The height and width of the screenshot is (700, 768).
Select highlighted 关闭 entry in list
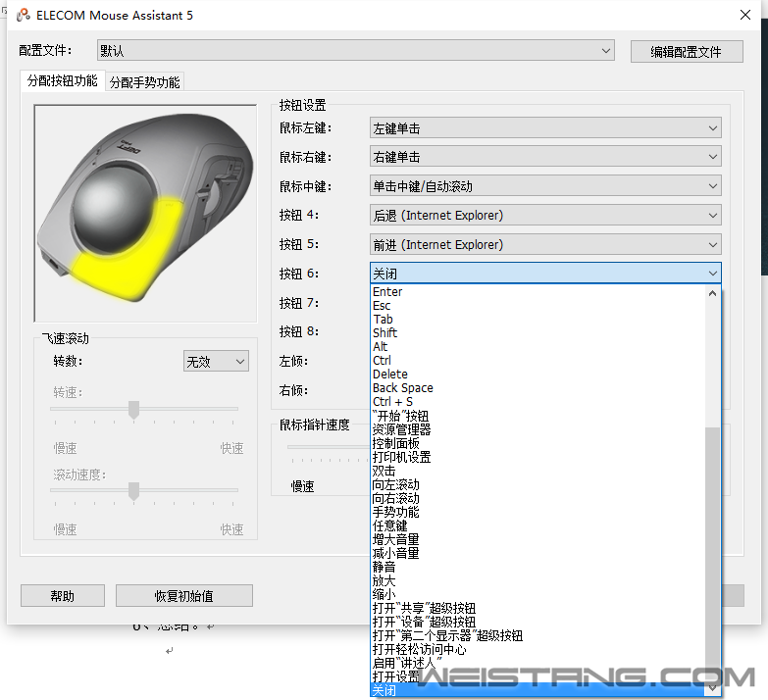(x=538, y=690)
